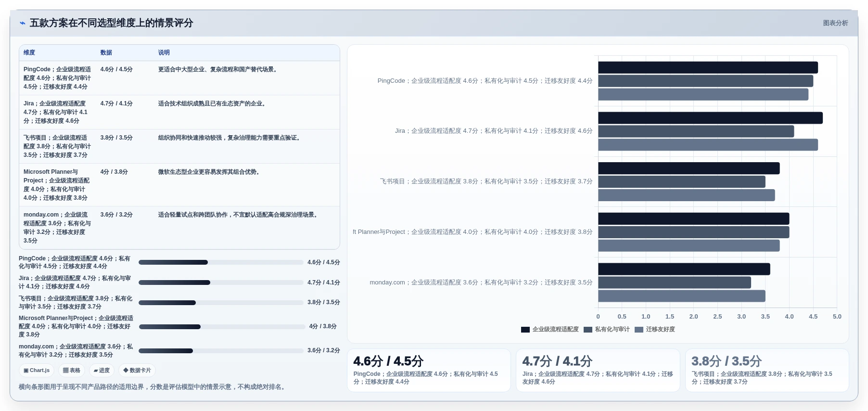Select the PingCode table row dimension cell
The width and height of the screenshot is (868, 411).
click(x=58, y=78)
